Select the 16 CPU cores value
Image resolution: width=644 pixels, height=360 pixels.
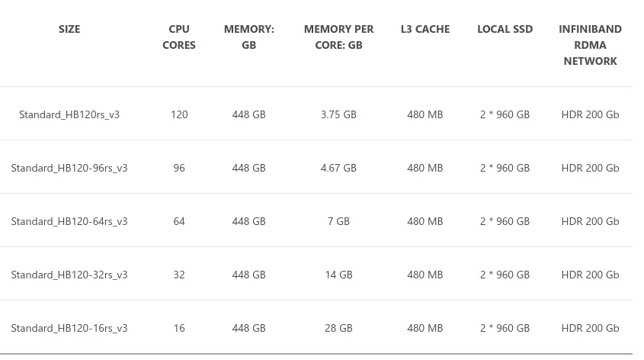179,328
